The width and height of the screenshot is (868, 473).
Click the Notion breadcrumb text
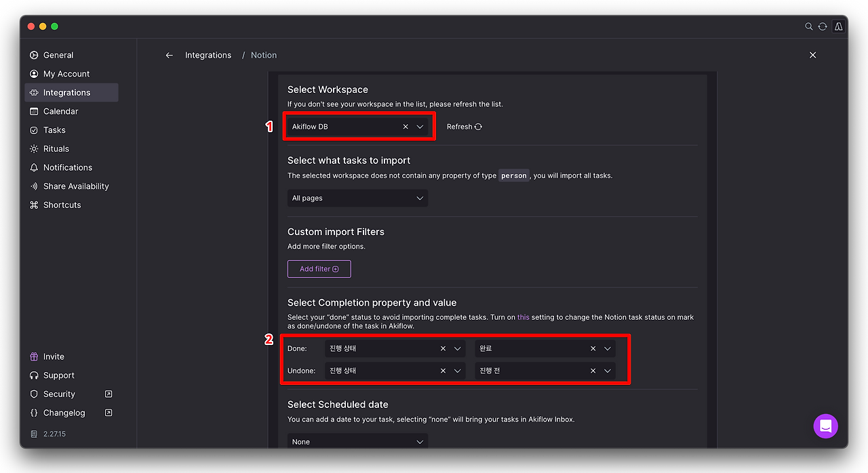(264, 56)
